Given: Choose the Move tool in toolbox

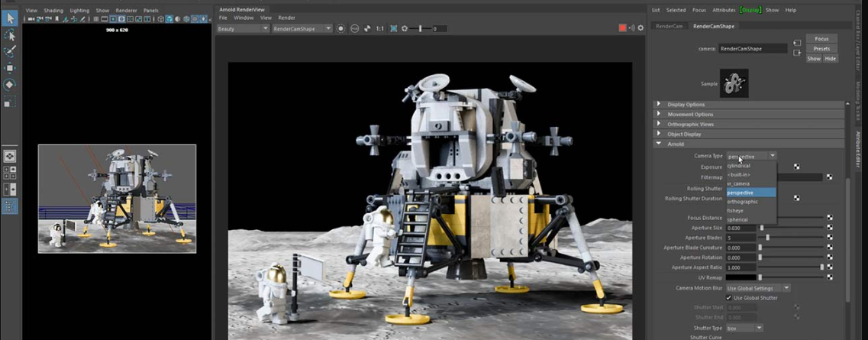Looking at the screenshot, I should tap(10, 68).
